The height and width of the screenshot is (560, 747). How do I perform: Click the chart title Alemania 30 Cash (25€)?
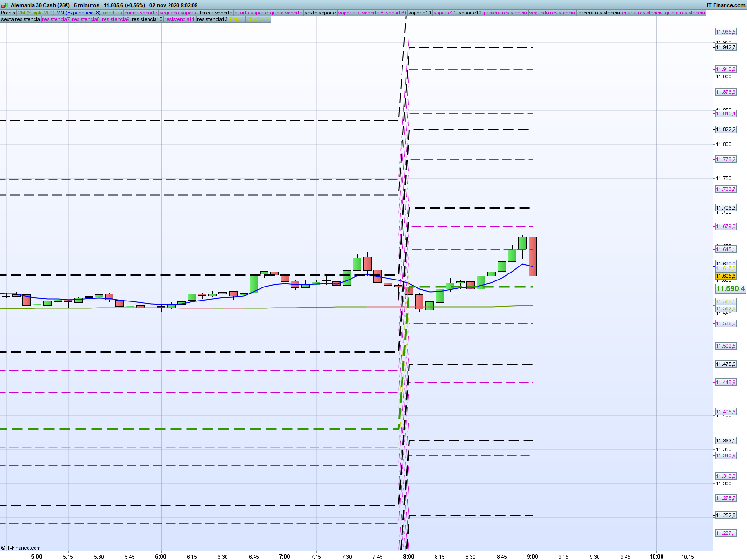click(x=40, y=5)
